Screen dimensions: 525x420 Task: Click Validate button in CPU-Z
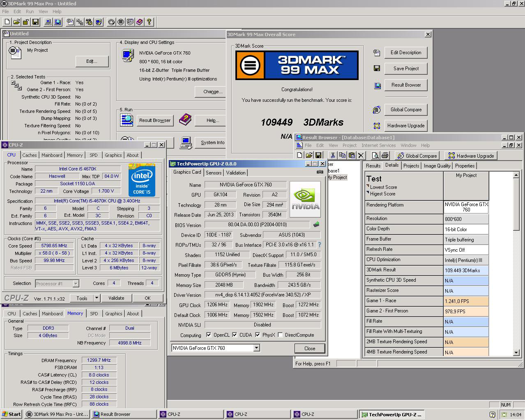pyautogui.click(x=116, y=298)
